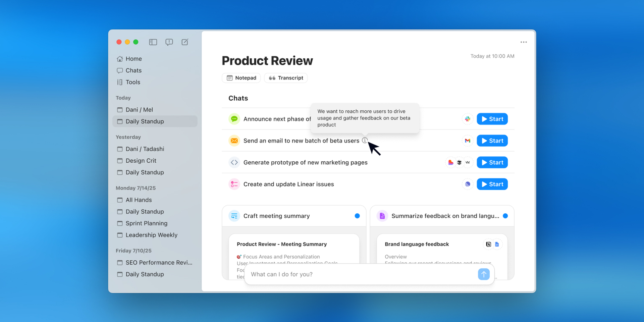
Task: Open Home in the sidebar
Action: click(133, 59)
